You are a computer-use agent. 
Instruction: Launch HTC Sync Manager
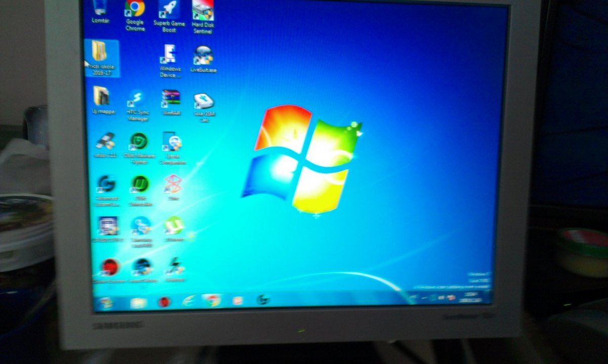(137, 105)
